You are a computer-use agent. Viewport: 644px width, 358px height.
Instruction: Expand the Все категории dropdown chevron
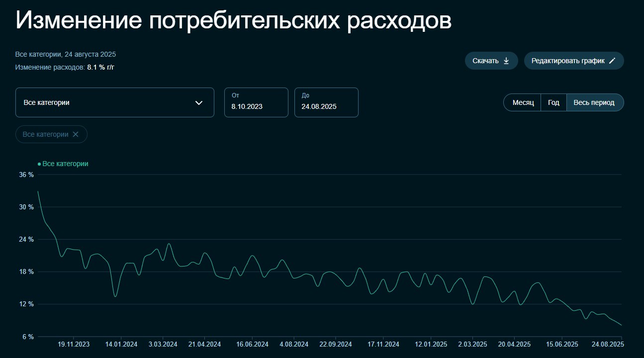pos(199,103)
